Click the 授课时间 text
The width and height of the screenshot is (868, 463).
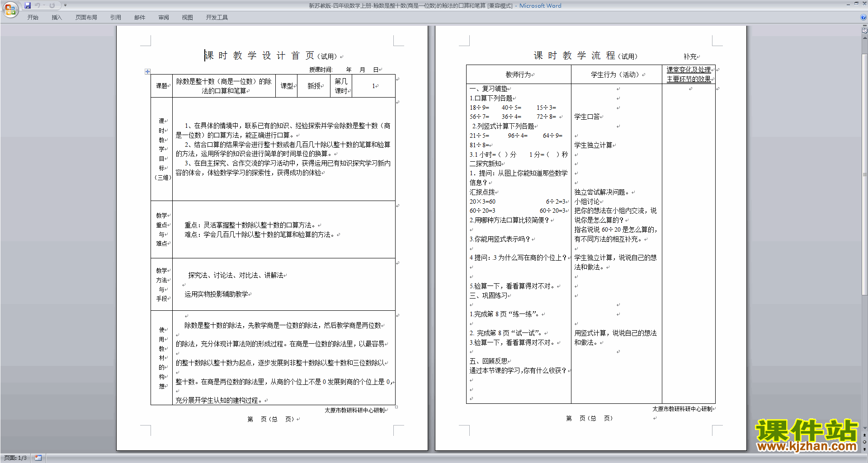[x=321, y=70]
